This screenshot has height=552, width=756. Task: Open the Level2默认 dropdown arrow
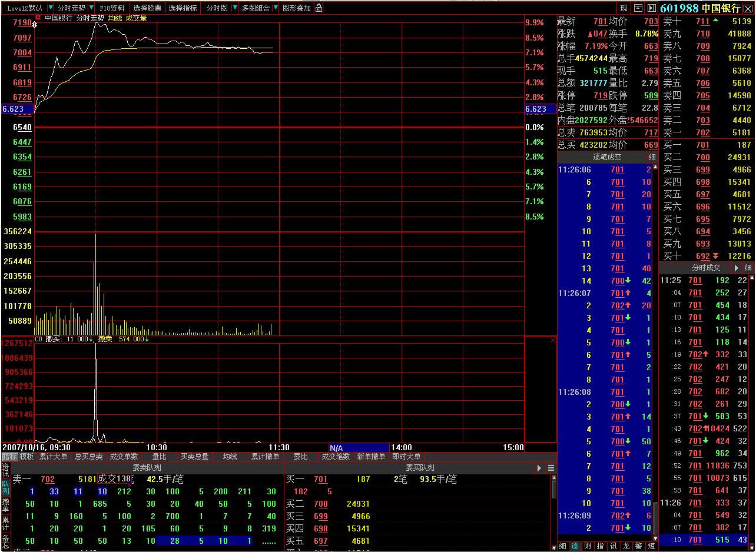coord(50,8)
